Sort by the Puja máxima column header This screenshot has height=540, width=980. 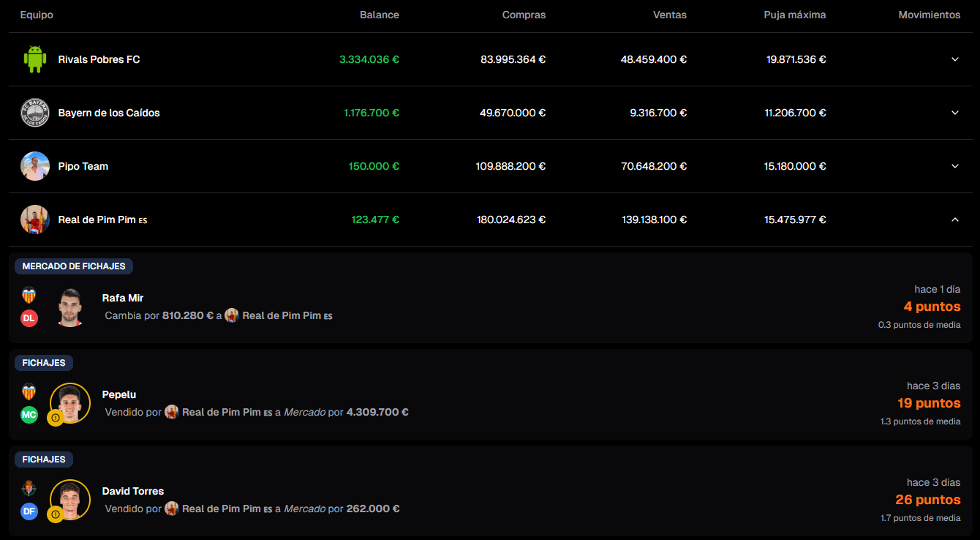(794, 15)
